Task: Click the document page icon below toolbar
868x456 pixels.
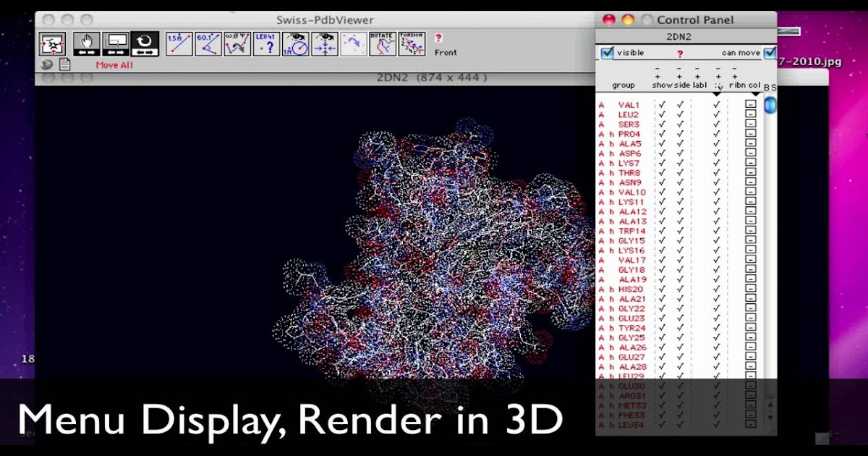Action: (x=64, y=64)
